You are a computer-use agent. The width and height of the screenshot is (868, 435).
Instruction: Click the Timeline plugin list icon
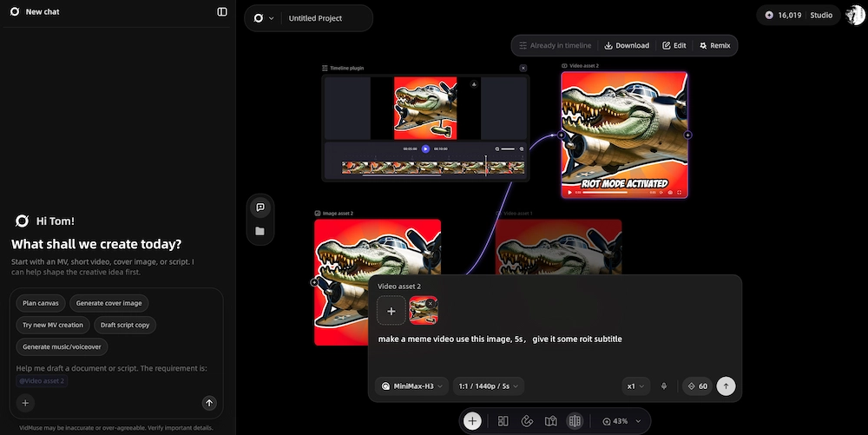(325, 68)
